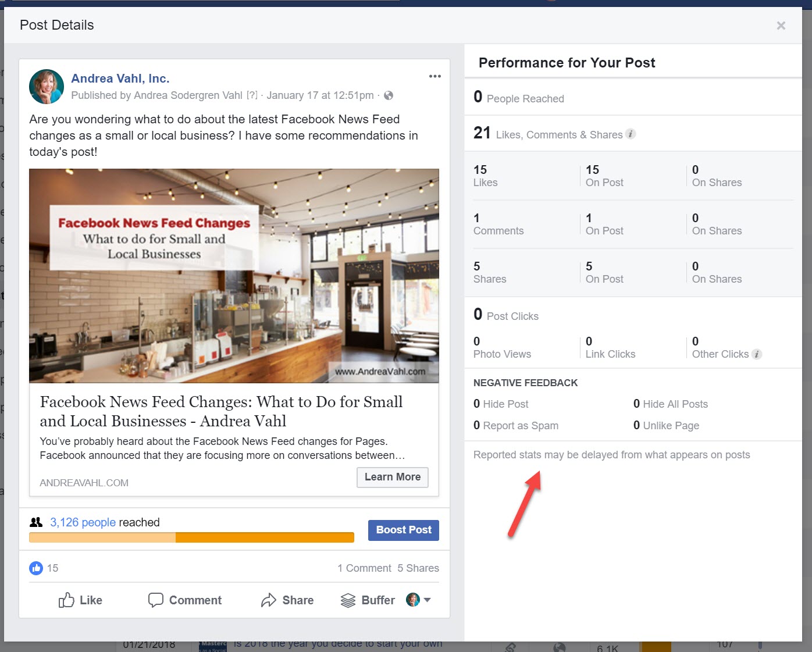Click info icon next to Other Clicks
812x652 pixels.
click(757, 354)
